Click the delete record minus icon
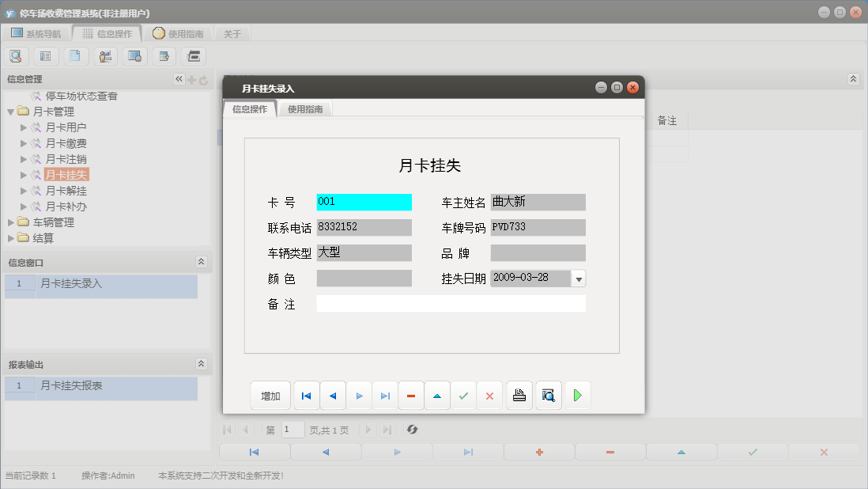 tap(410, 395)
